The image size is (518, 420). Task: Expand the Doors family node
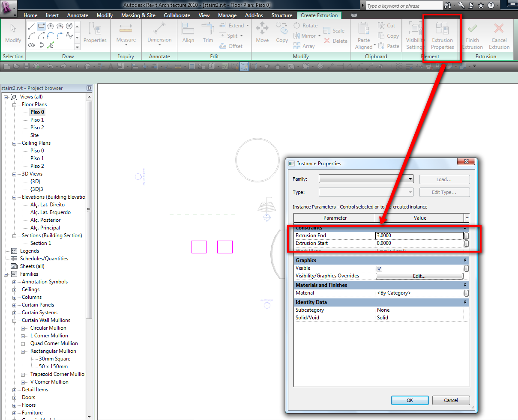[14, 398]
